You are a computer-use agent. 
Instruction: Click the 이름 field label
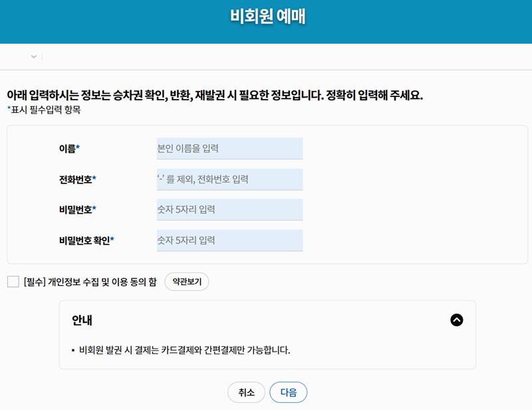tap(69, 149)
